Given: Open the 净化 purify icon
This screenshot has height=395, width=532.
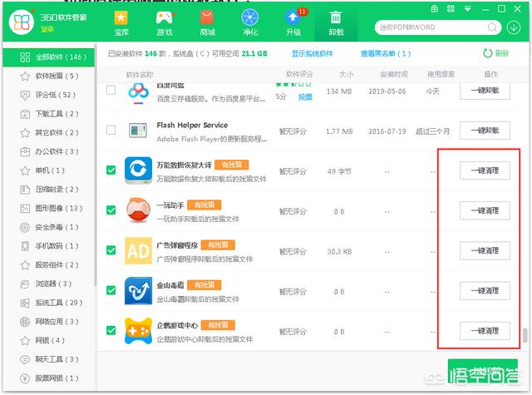Looking at the screenshot, I should pos(249,23).
